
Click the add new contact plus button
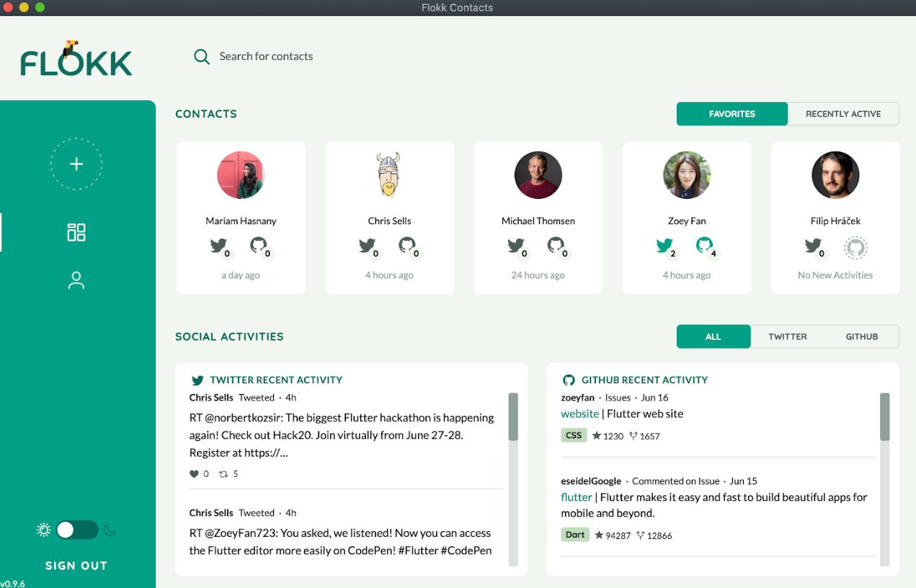76,164
